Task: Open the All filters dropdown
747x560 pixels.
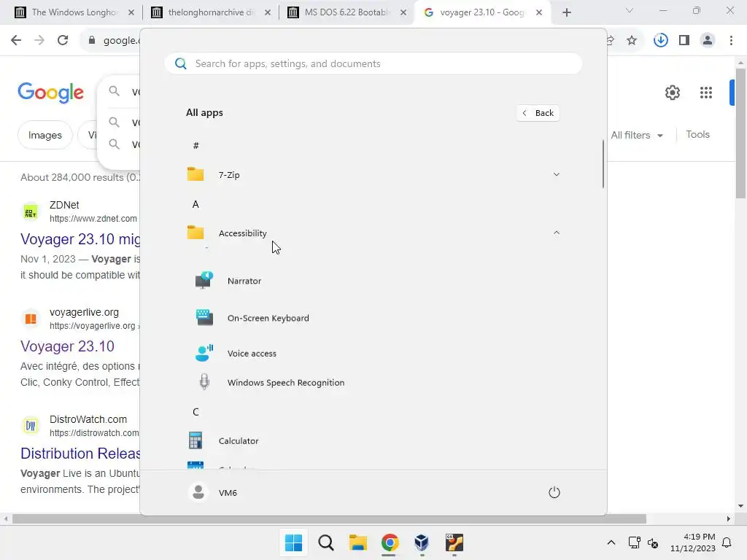Action: (x=637, y=135)
